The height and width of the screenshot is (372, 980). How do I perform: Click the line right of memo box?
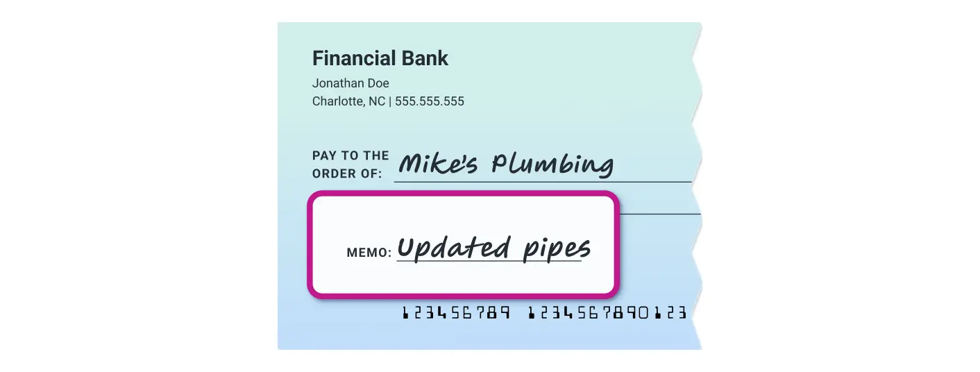coord(659,214)
